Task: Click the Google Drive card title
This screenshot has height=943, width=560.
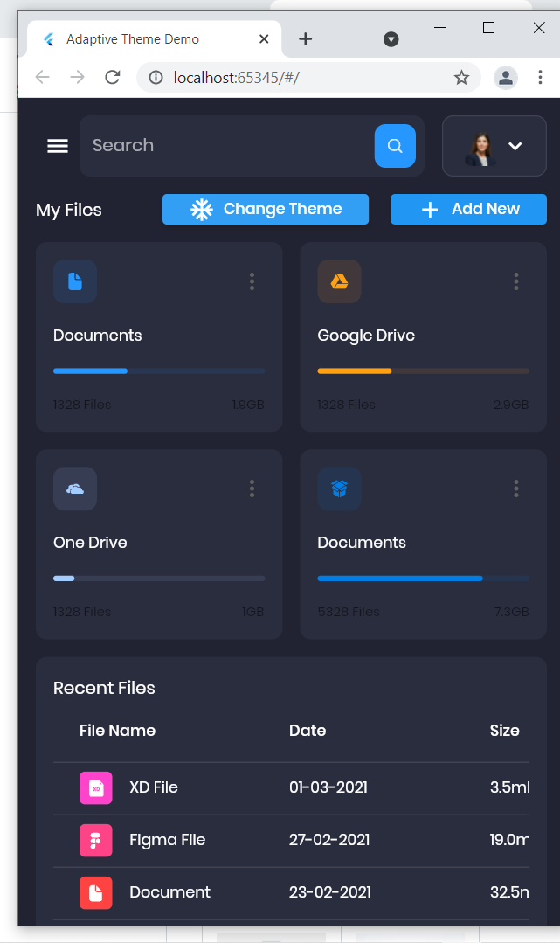Action: 366,336
